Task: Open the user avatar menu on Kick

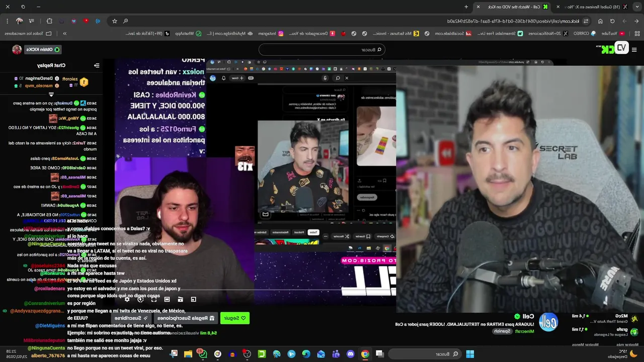Action: [x=17, y=49]
